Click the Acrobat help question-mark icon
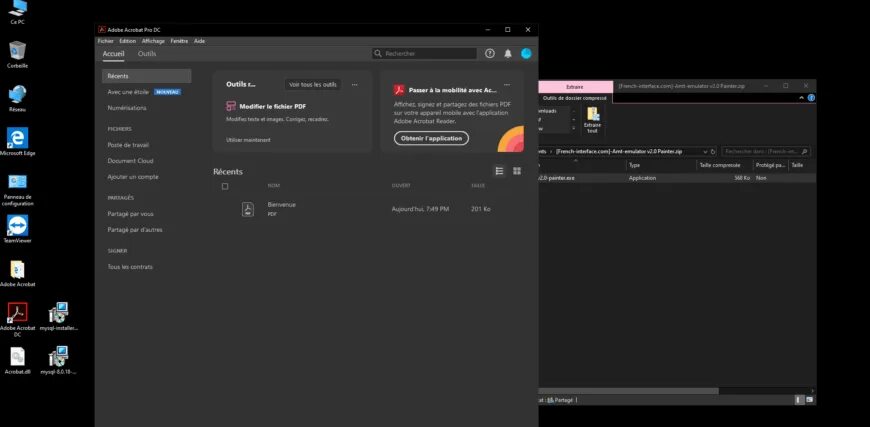 (x=489, y=53)
